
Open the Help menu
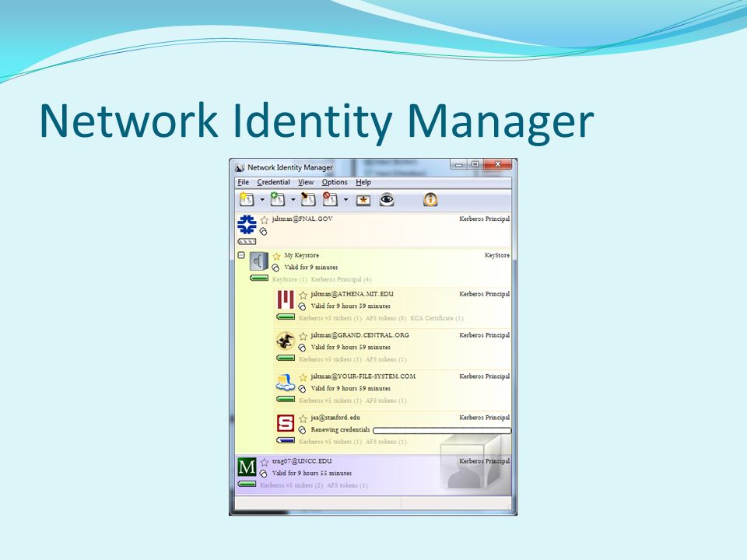tap(363, 182)
